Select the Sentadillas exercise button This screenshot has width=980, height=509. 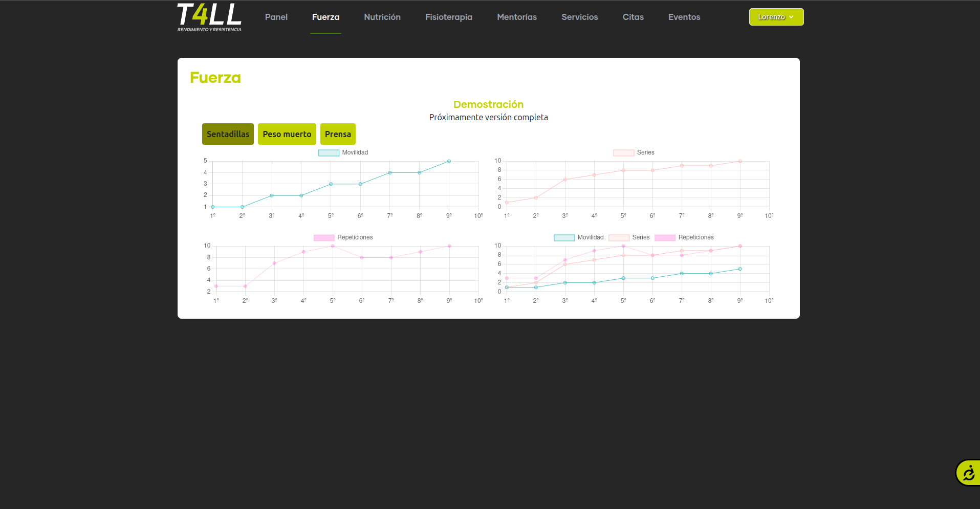228,134
